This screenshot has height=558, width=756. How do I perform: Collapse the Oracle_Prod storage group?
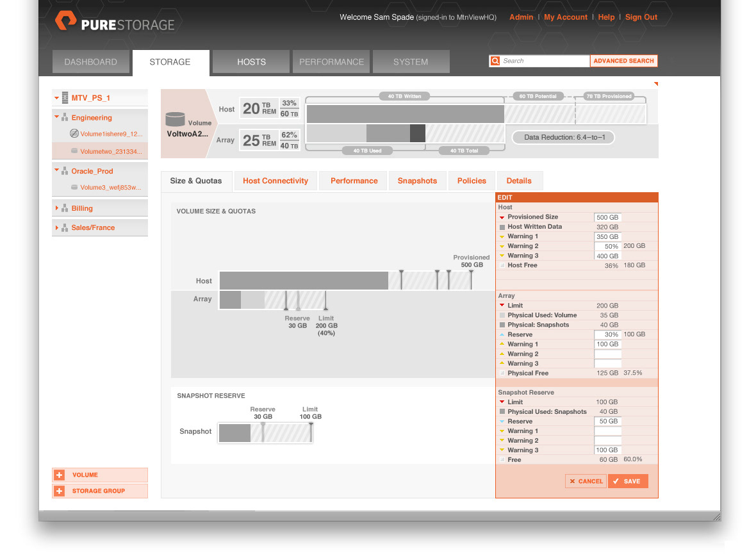point(56,170)
